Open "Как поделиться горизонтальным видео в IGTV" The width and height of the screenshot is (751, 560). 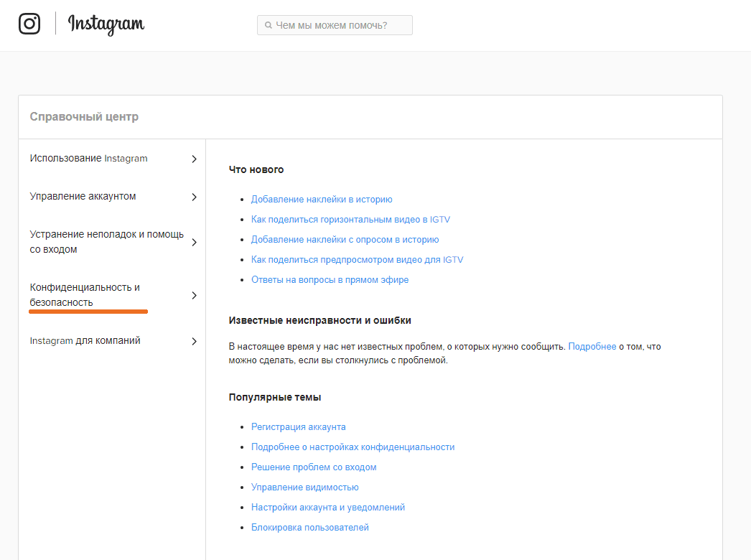tap(350, 220)
